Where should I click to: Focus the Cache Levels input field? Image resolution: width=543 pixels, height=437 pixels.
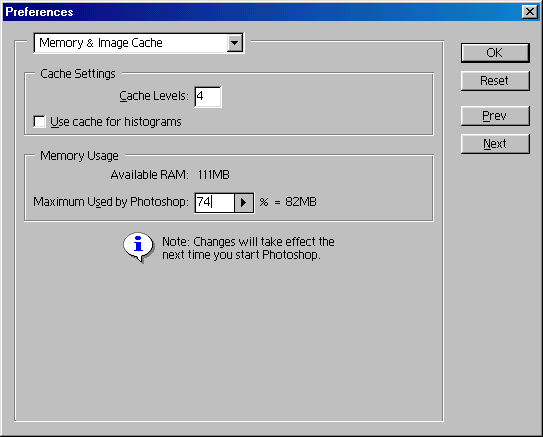coord(208,97)
